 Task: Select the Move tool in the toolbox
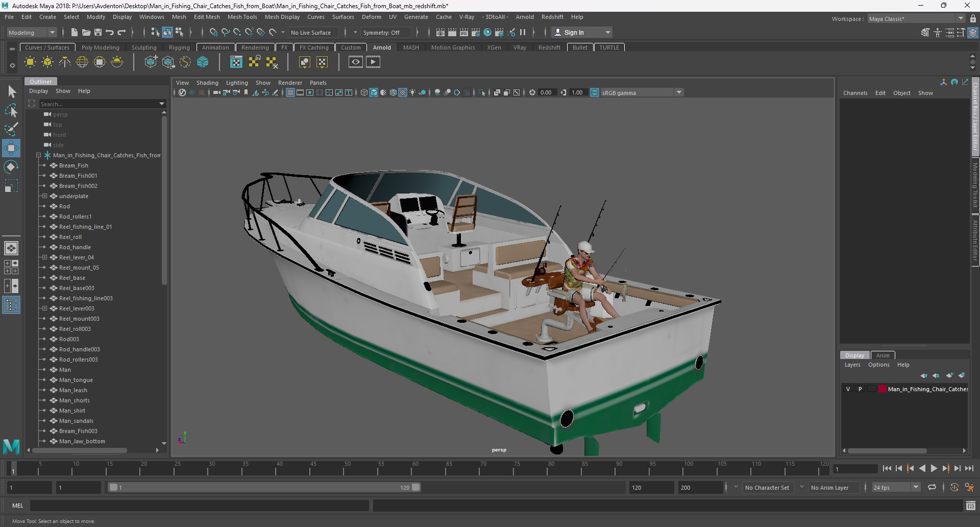coord(11,148)
